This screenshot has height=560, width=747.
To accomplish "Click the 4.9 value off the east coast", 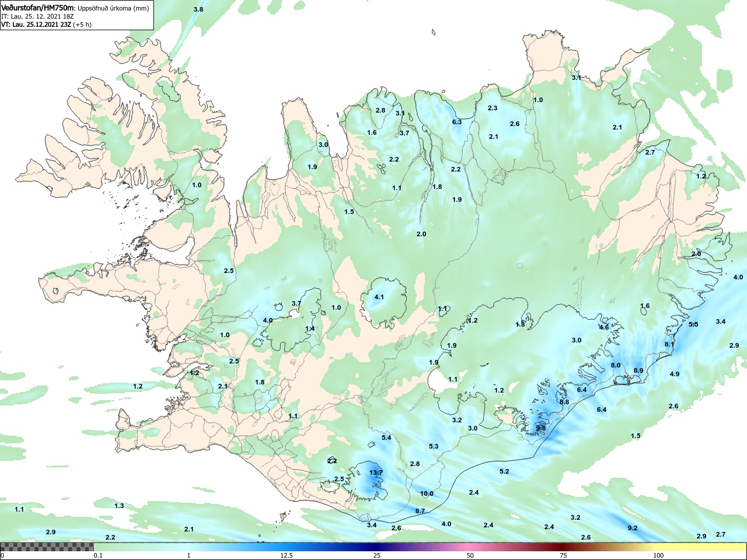I will (x=675, y=374).
